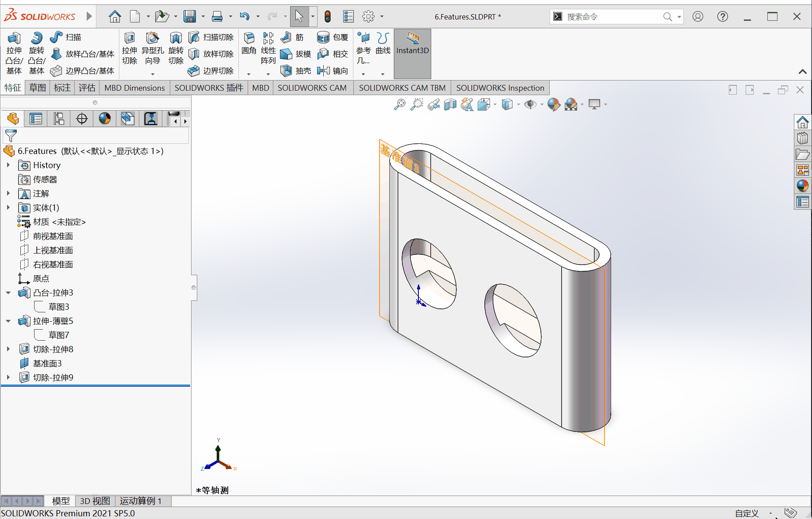This screenshot has width=812, height=519.
Task: Collapse the CommandManager ribbon chevron
Action: [803, 71]
